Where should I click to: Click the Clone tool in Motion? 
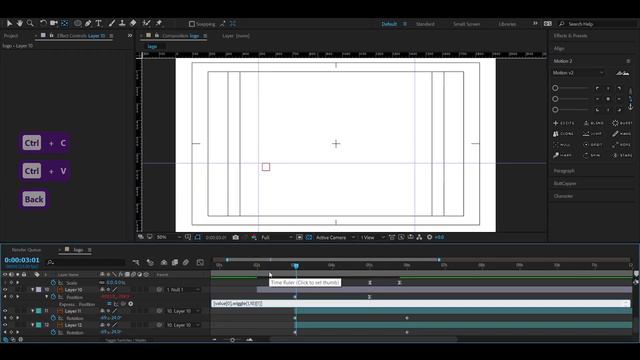click(x=564, y=134)
